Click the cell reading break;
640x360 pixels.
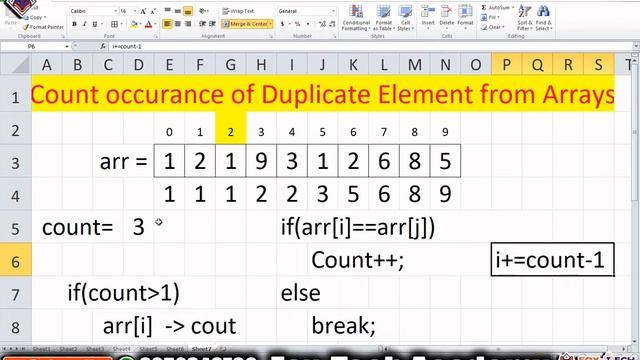(x=343, y=326)
